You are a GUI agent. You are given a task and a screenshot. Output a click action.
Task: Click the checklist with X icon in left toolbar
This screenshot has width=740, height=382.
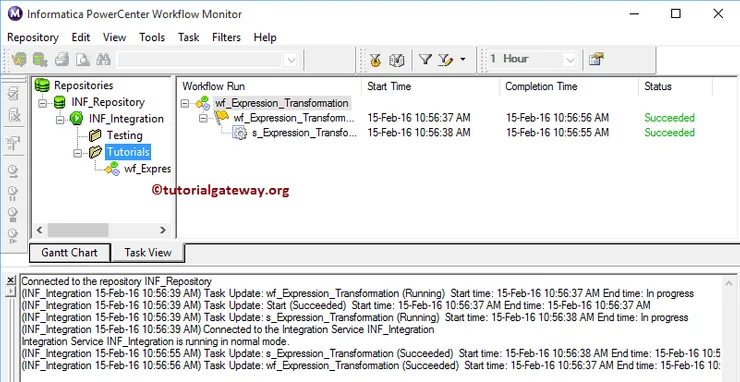[x=14, y=115]
